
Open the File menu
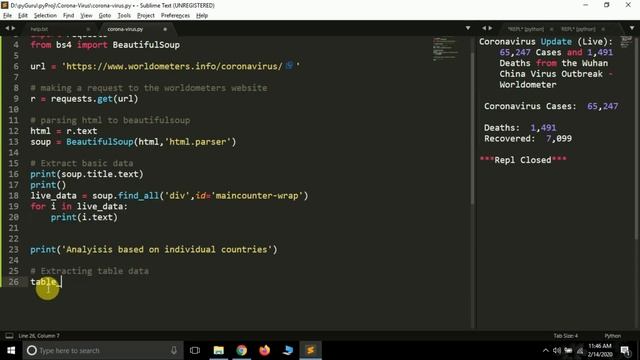tap(7, 16)
